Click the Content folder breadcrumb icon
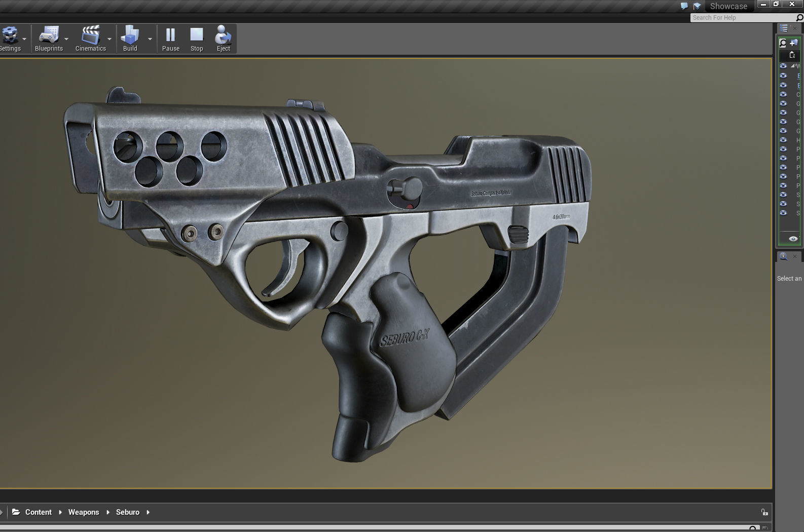Screen dimensions: 804x532 (x=16, y=512)
